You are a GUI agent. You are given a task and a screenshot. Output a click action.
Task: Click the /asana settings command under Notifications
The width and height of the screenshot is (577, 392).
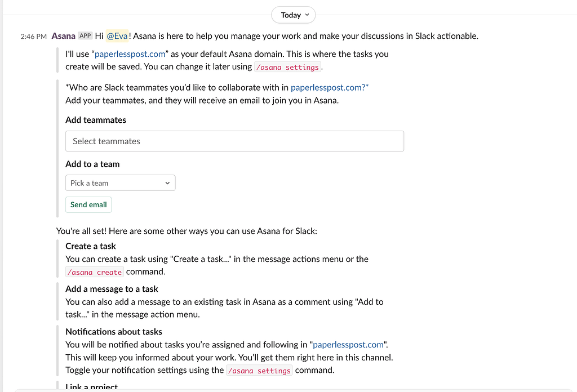(259, 370)
